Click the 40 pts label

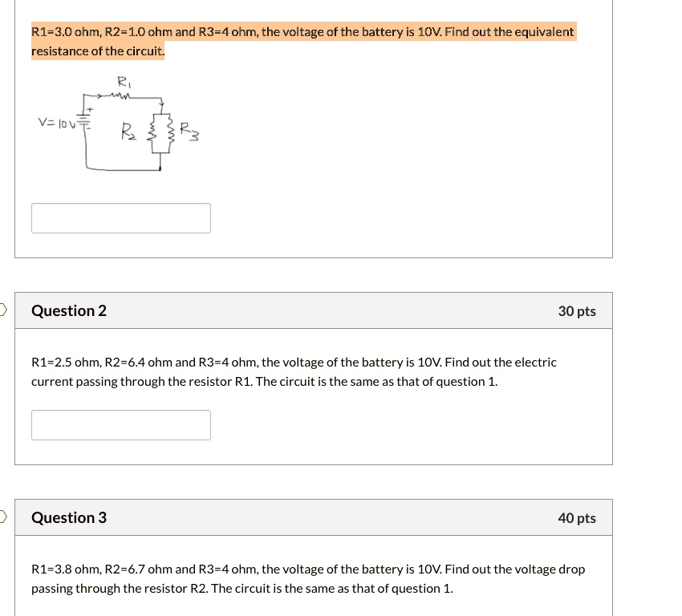click(x=577, y=518)
